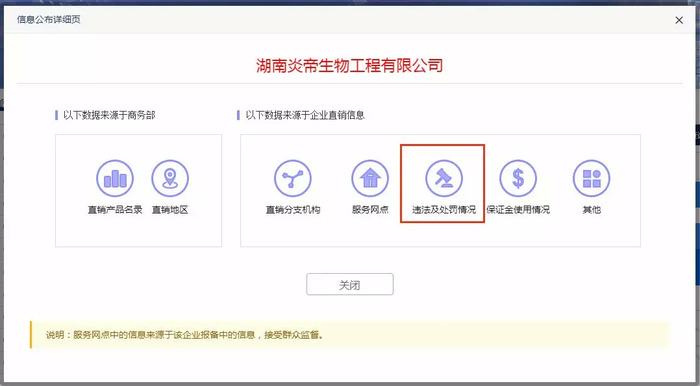Click the 直销地区 text label
This screenshot has height=386, width=700.
coord(170,210)
